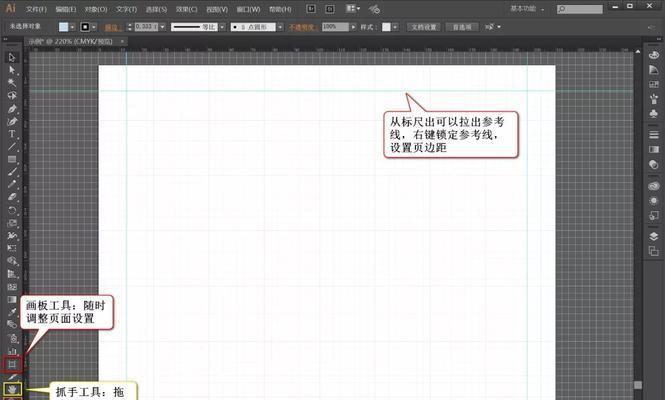This screenshot has width=665, height=400.
Task: Select the Line Segment tool
Action: pyautogui.click(x=12, y=147)
